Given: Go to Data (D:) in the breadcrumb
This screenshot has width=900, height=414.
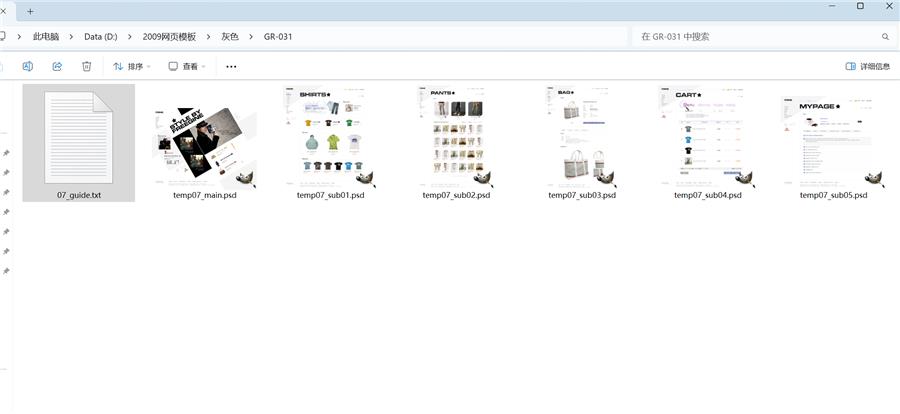Looking at the screenshot, I should tap(100, 37).
